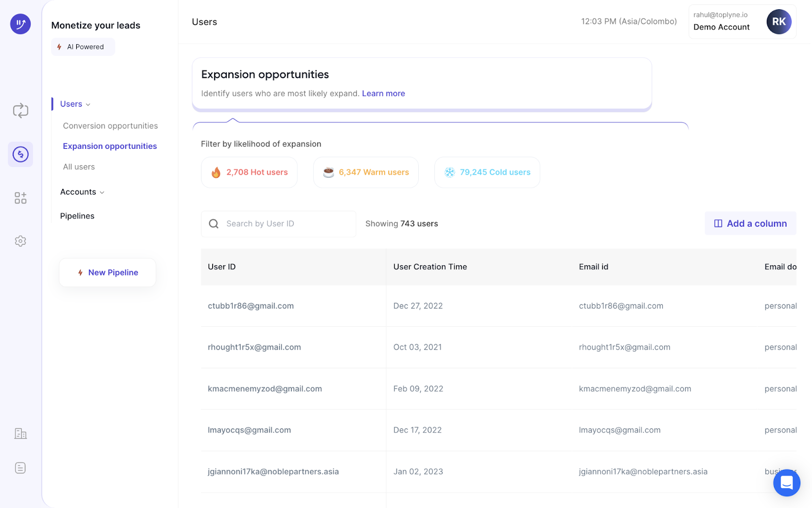812x508 pixels.
Task: Click the document notes icon at sidebar bottom
Action: (20, 468)
